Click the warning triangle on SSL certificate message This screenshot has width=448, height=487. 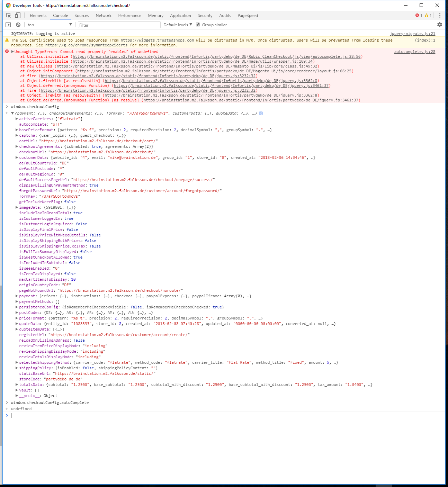7,40
